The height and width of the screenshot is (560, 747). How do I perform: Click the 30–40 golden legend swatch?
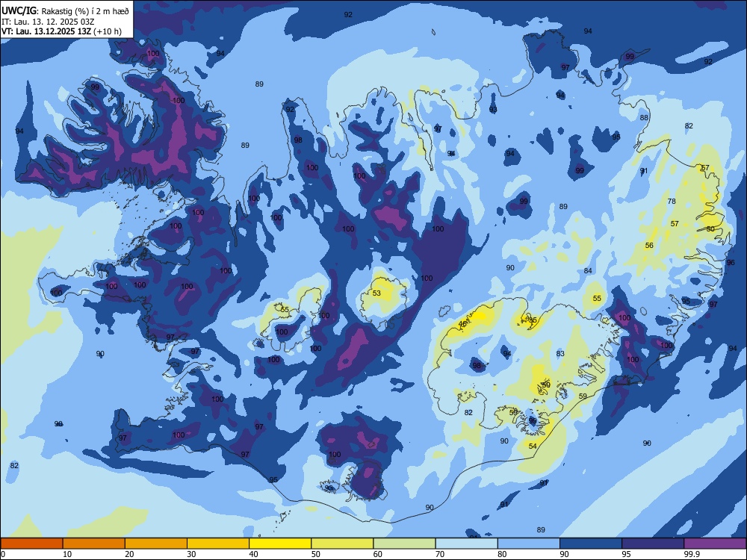218,544
